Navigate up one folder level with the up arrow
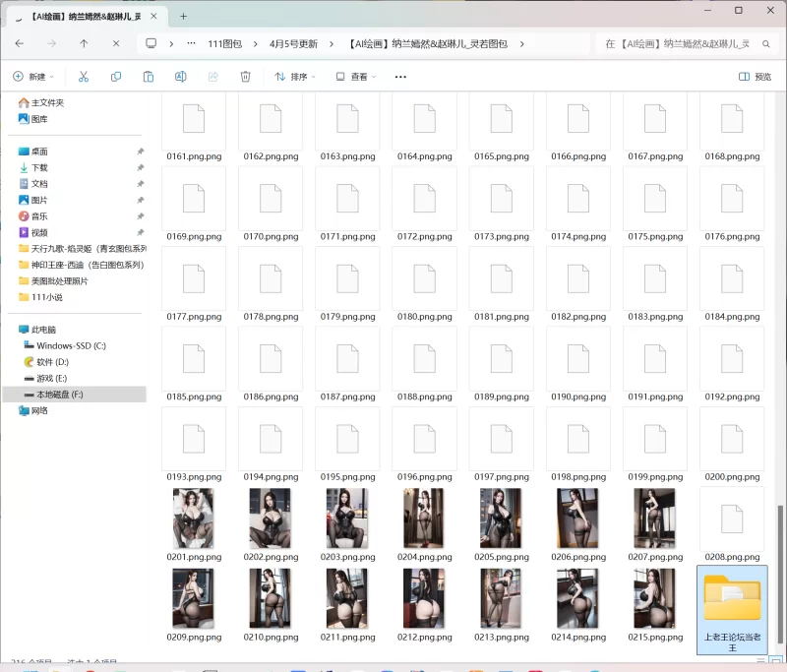 pos(84,43)
